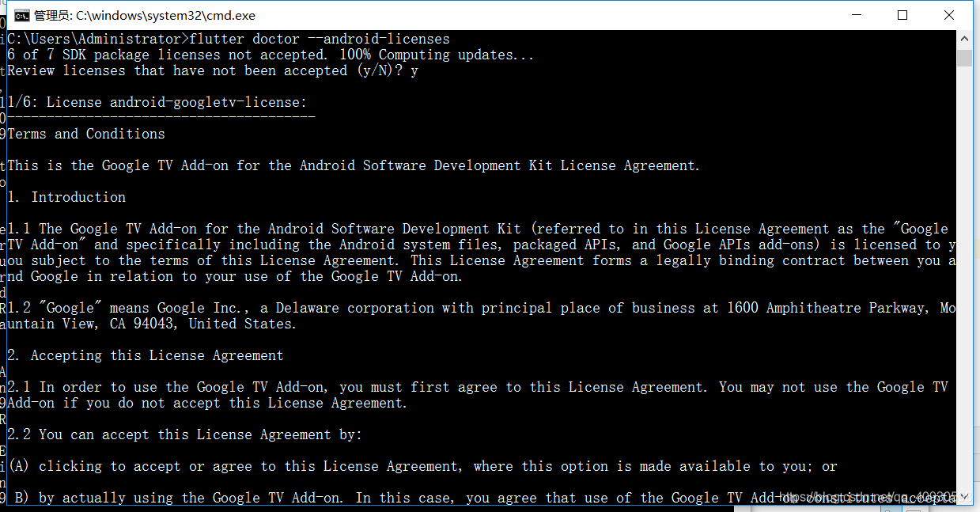Click the '1. Introduction' heading
The image size is (980, 512).
[x=66, y=197]
